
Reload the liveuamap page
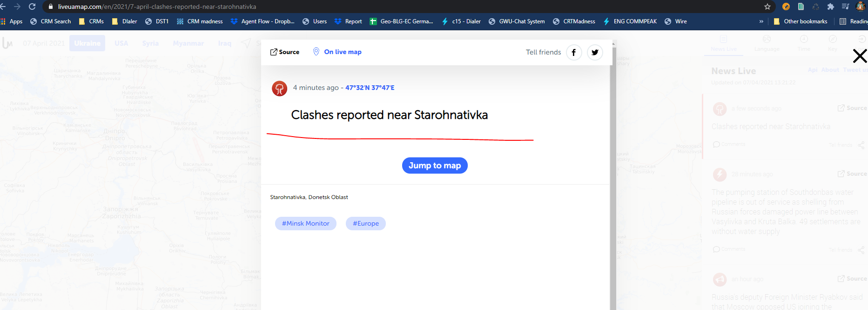[32, 7]
